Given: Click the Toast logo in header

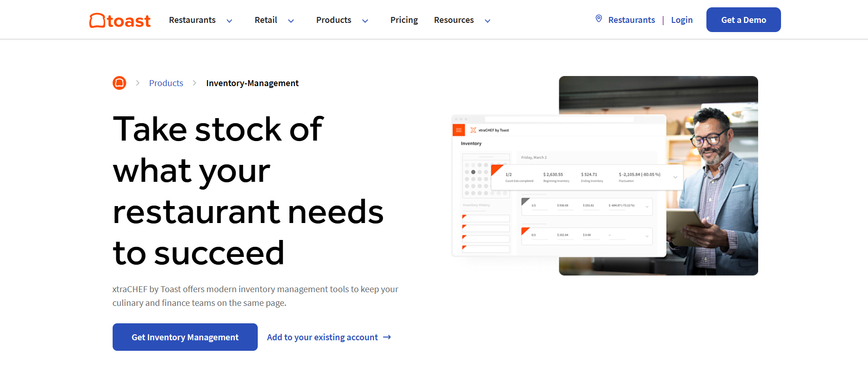Looking at the screenshot, I should coord(120,21).
